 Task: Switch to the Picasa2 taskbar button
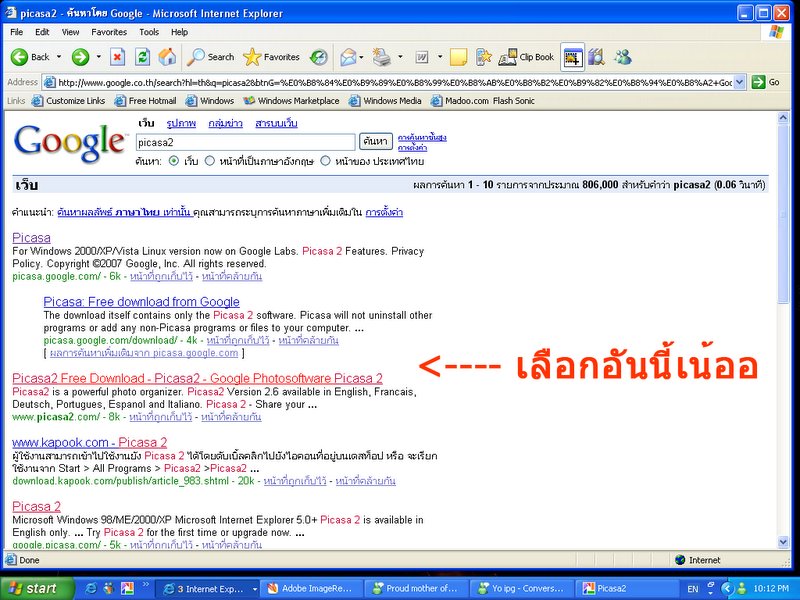(627, 589)
